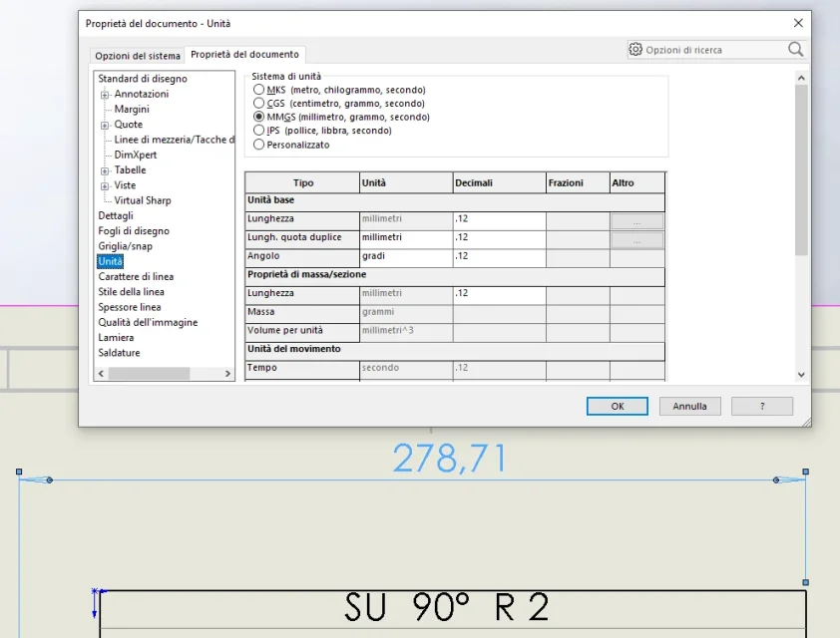The width and height of the screenshot is (840, 638).
Task: Click the search magnifier icon
Action: (x=795, y=49)
